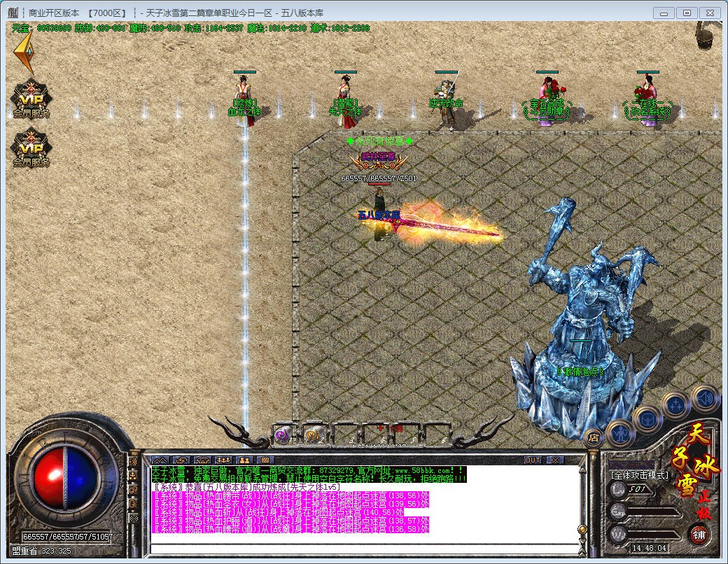Screen dimensions: 728x564
Task: Click the two-people chat icon
Action: (244, 460)
